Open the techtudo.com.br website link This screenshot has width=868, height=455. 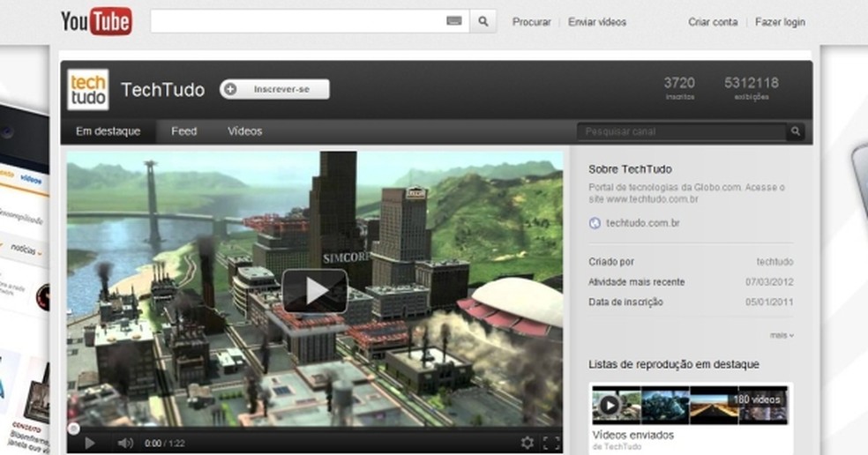[643, 223]
